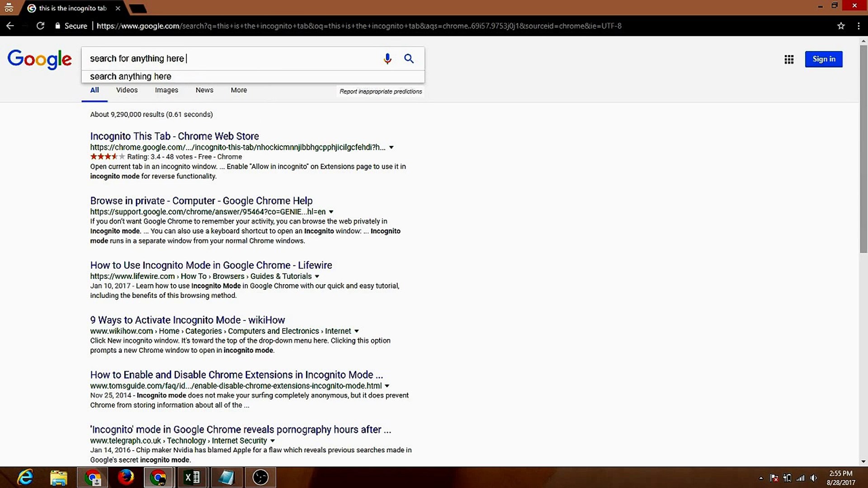Open Internet Explorer from taskbar

coord(25,477)
